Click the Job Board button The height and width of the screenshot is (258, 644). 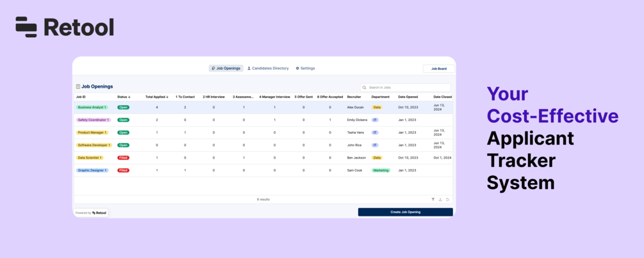pos(439,69)
